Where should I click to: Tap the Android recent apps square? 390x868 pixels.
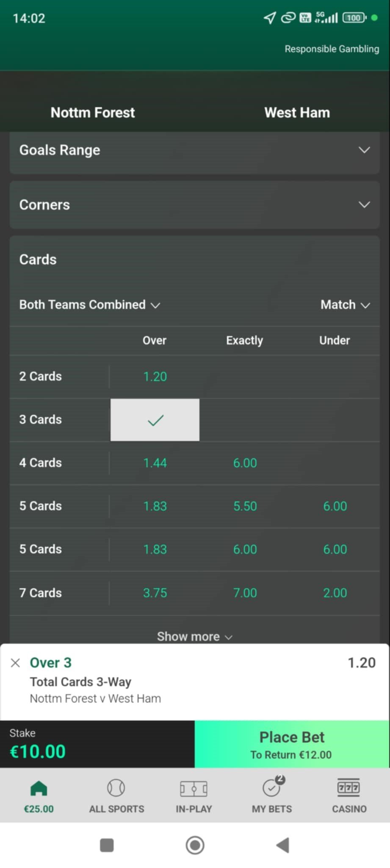coord(107,845)
